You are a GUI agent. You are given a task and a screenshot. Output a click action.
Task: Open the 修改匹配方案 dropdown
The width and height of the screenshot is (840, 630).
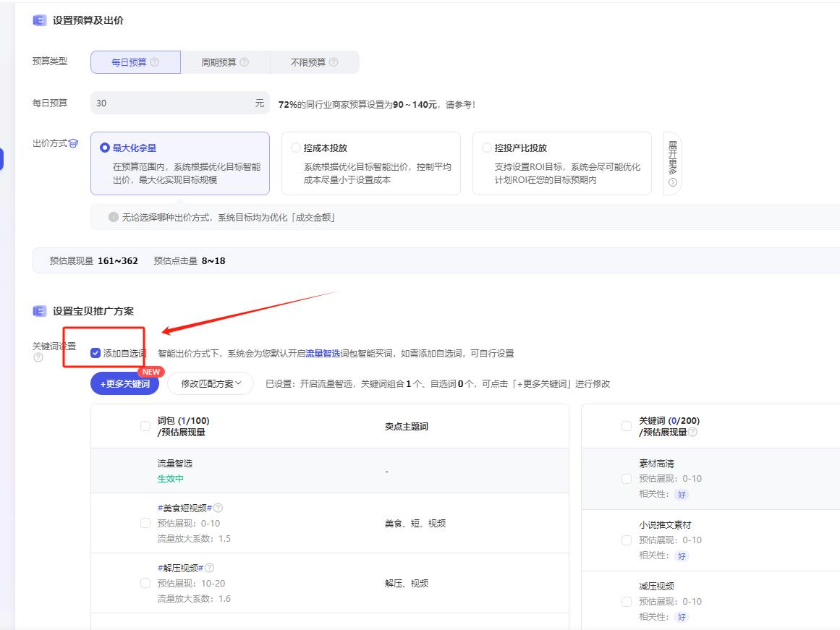point(210,383)
